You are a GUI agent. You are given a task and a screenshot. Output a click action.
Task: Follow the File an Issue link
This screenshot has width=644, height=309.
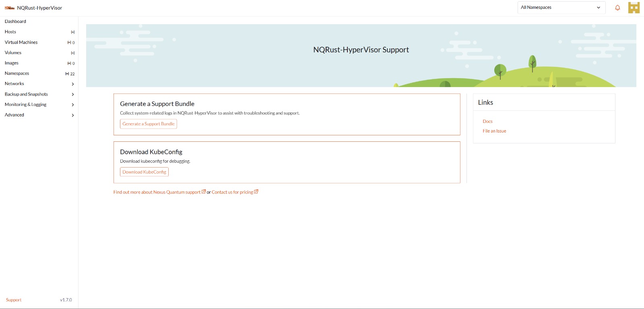pyautogui.click(x=494, y=131)
